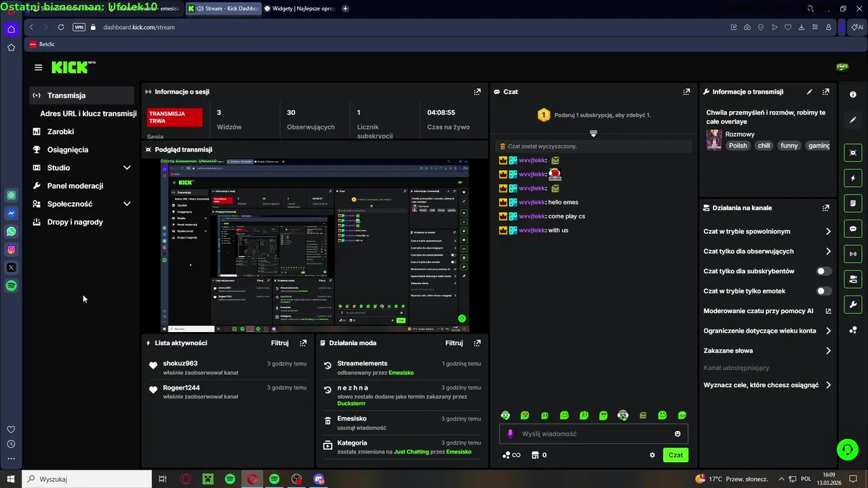The width and height of the screenshot is (868, 488).
Task: Click Just Chatting category link in mod actions
Action: (411, 452)
